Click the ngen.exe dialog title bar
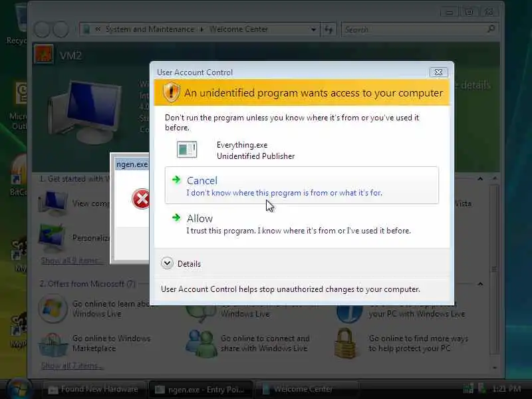 coord(132,164)
